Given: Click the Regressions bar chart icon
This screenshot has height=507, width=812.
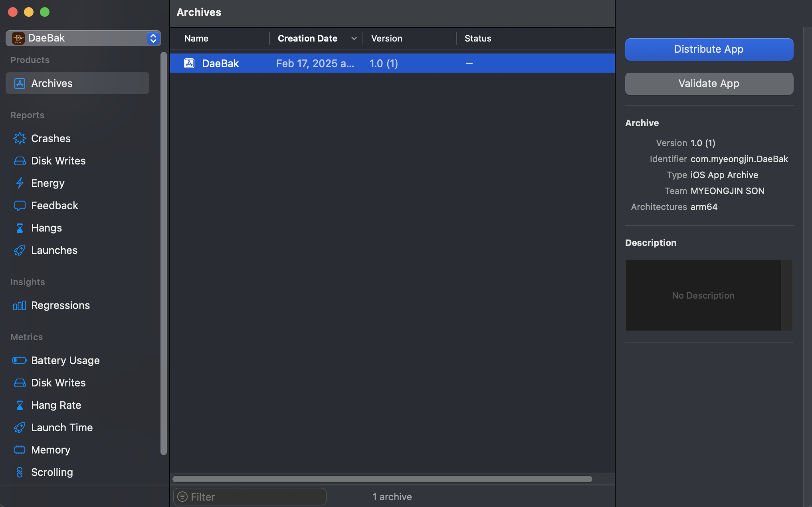Looking at the screenshot, I should pyautogui.click(x=20, y=305).
